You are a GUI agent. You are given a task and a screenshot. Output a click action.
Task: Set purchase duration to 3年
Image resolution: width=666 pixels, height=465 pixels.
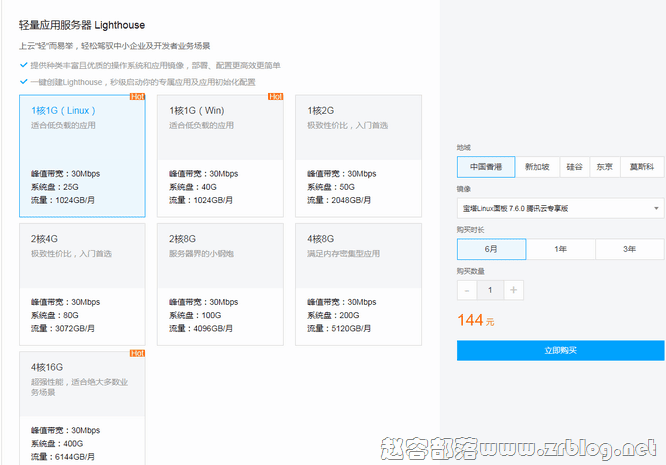[x=630, y=249]
